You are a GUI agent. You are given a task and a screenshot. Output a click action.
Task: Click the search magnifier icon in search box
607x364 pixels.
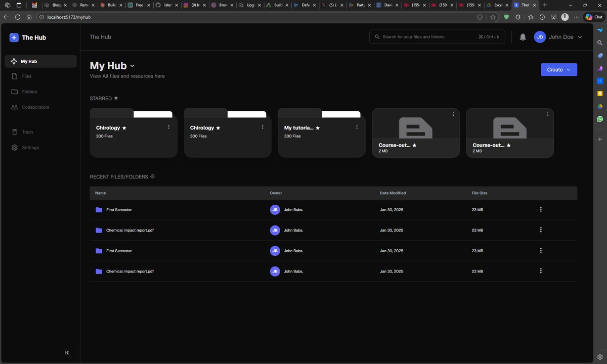(x=377, y=37)
